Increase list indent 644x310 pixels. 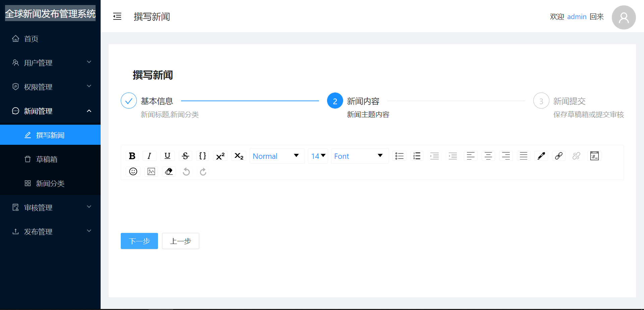[435, 156]
